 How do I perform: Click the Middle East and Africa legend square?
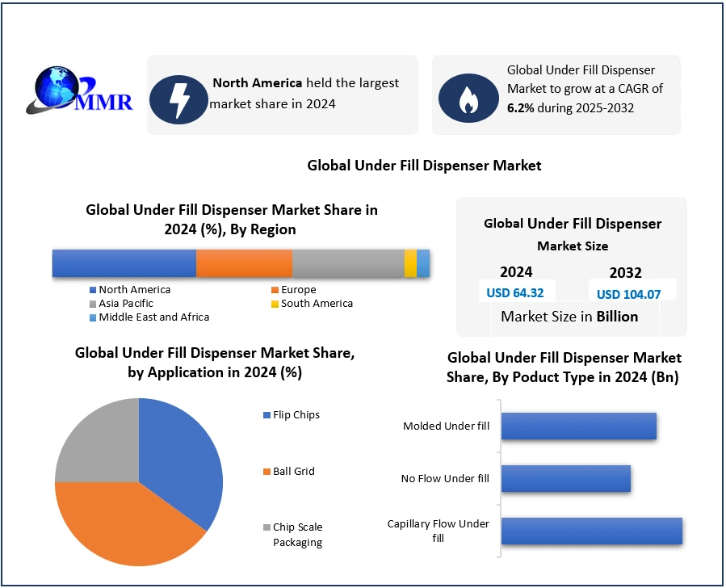(x=93, y=317)
